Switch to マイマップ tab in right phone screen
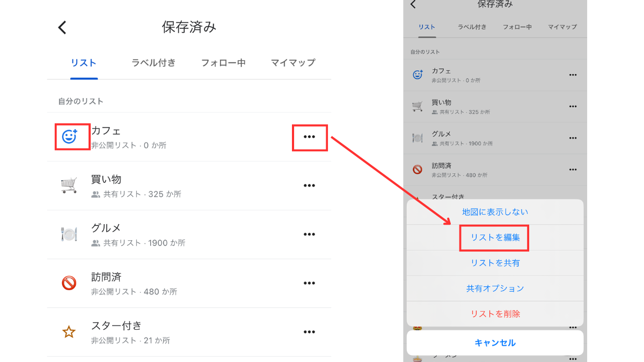Viewport: 644px width, 362px height. pos(562,27)
